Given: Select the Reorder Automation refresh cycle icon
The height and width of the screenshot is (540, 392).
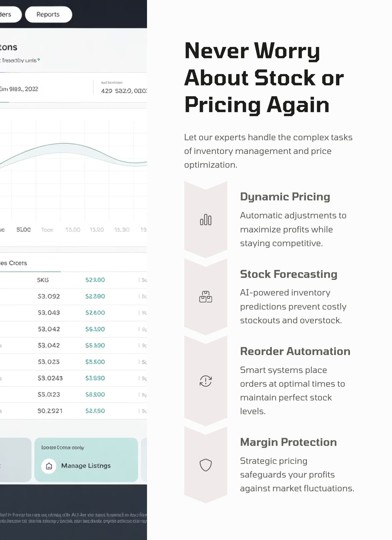Looking at the screenshot, I should (206, 381).
